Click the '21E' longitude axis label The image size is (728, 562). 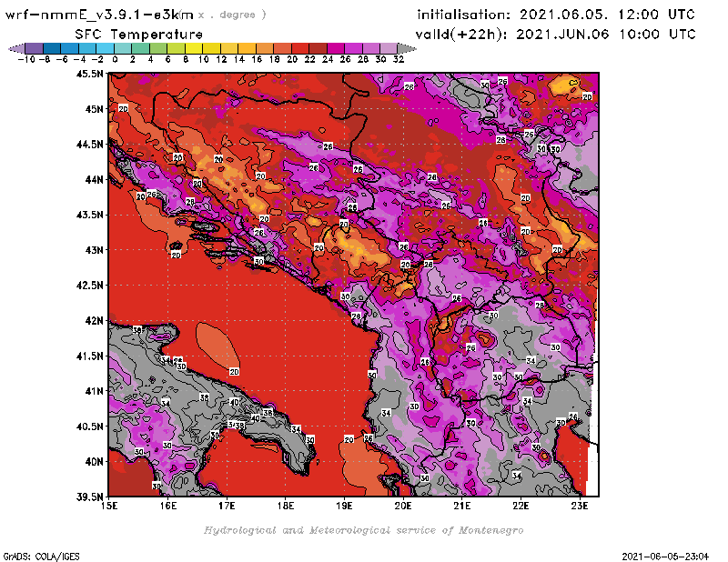462,506
